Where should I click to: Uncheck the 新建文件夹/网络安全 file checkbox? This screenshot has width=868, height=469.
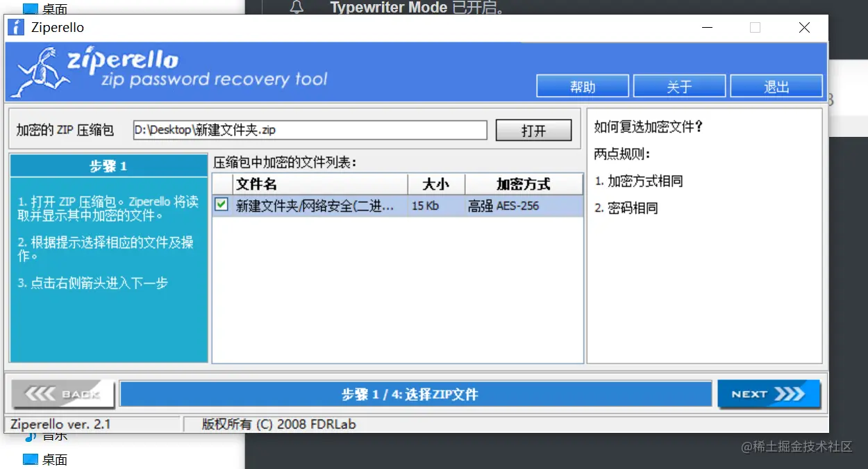point(222,204)
